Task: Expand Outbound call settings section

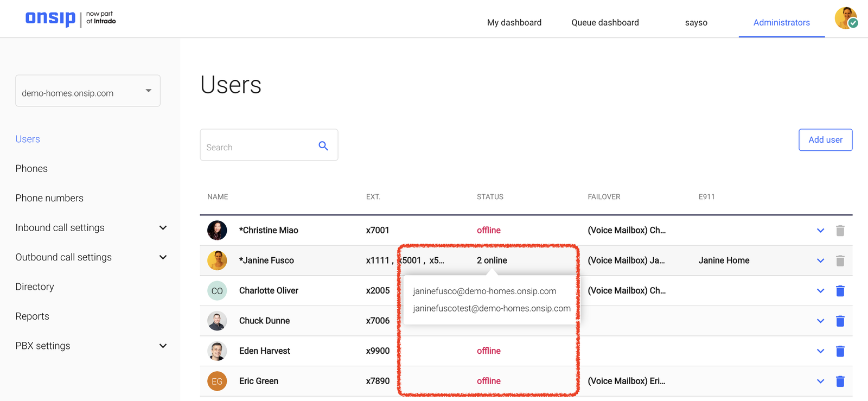Action: (163, 257)
